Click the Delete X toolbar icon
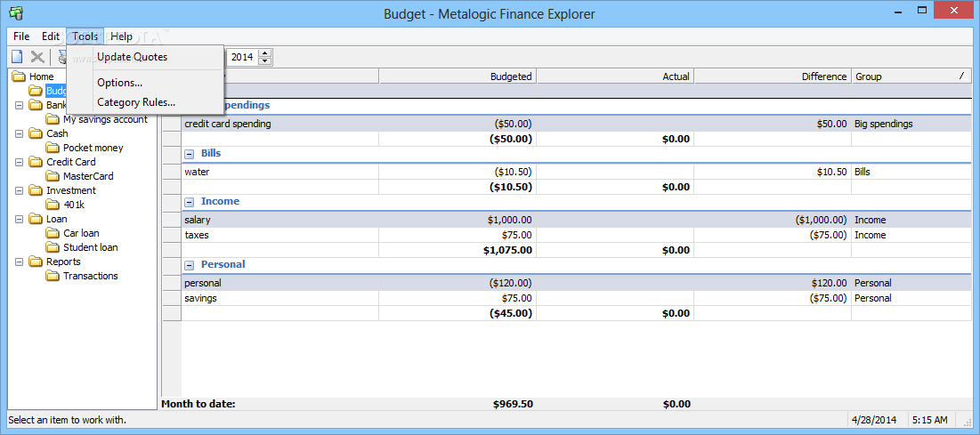Image resolution: width=980 pixels, height=435 pixels. tap(37, 57)
